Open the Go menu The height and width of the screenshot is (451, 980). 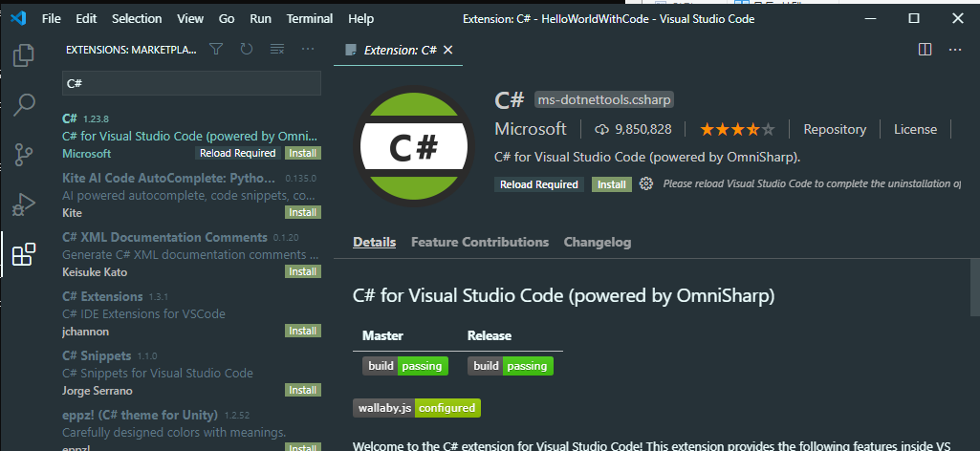point(227,19)
